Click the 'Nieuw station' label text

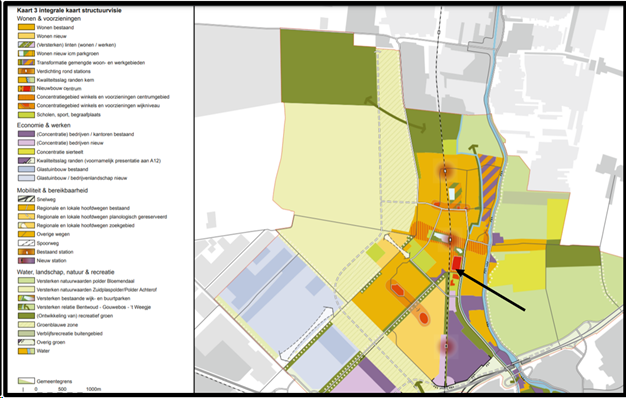(x=52, y=261)
